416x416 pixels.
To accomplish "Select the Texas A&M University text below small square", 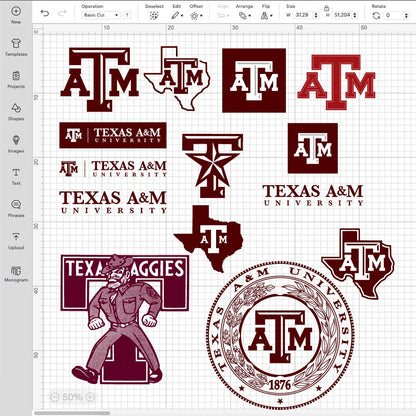I will coord(313,195).
